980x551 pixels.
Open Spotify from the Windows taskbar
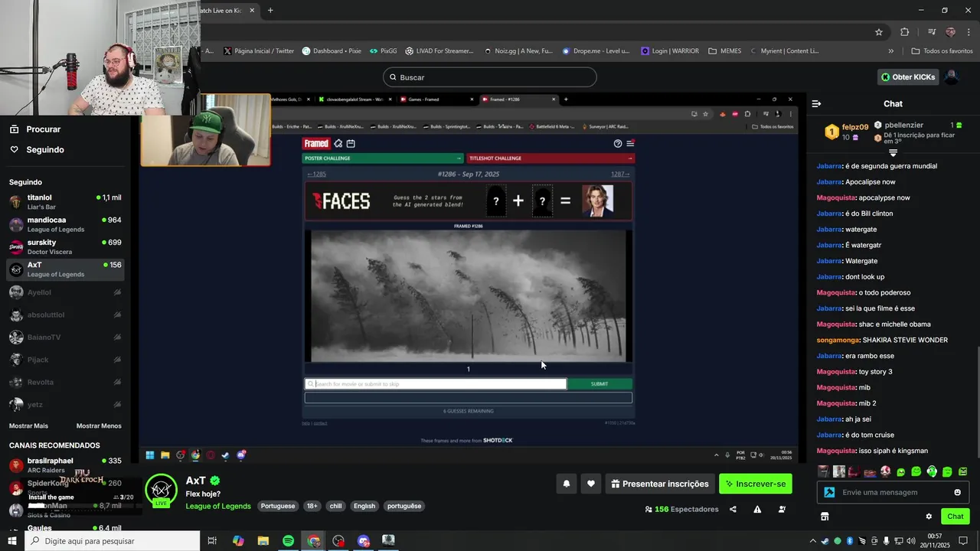click(288, 540)
